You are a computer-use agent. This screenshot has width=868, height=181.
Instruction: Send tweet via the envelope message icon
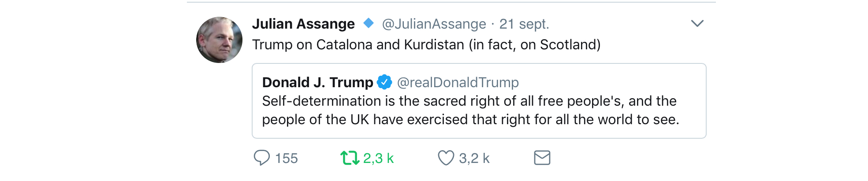point(542,158)
